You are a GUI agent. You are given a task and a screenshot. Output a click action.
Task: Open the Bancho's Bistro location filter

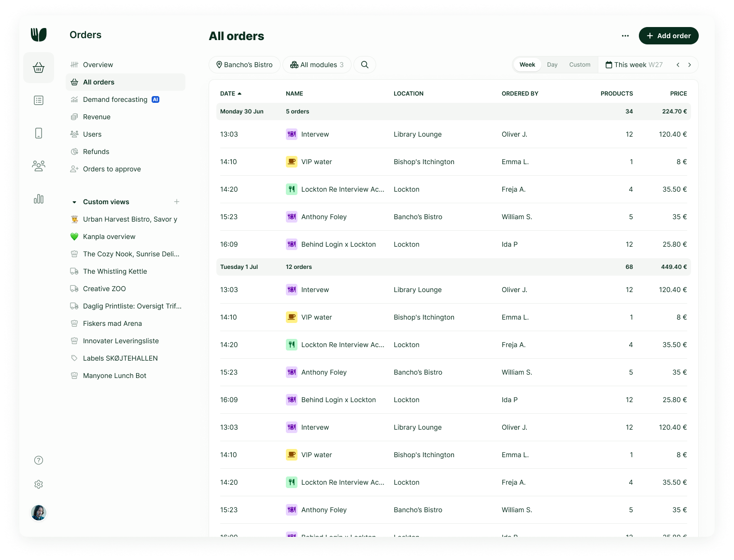[244, 65]
